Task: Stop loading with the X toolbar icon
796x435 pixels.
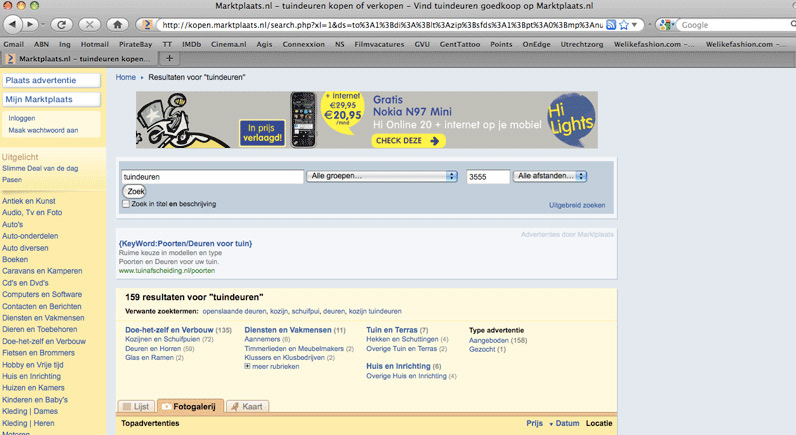Action: [89, 24]
